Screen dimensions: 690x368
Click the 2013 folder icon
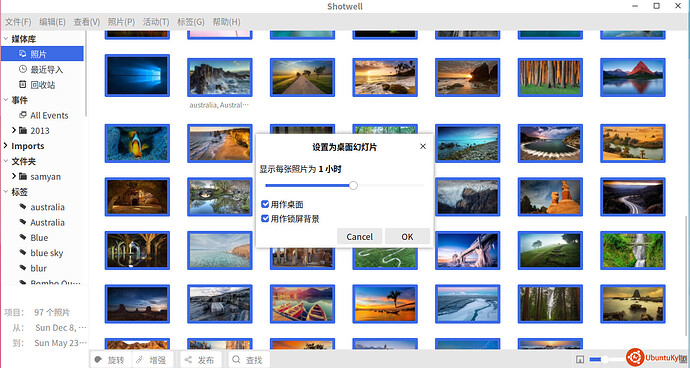23,130
